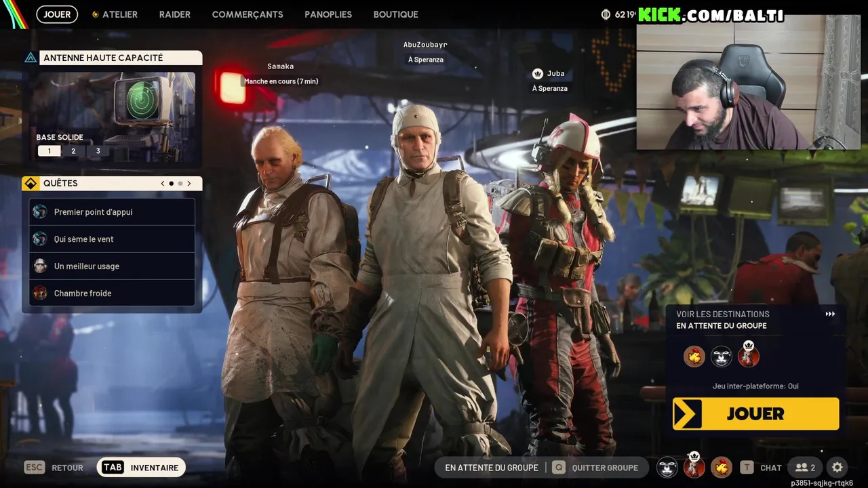Click the ESC key icon
Screen dimensions: 868x488
35,467
